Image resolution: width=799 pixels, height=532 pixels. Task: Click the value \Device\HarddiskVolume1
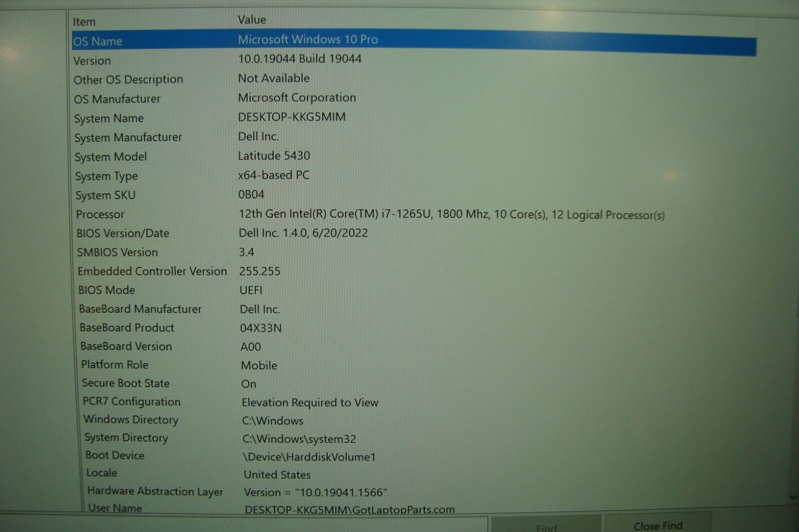pyautogui.click(x=309, y=457)
